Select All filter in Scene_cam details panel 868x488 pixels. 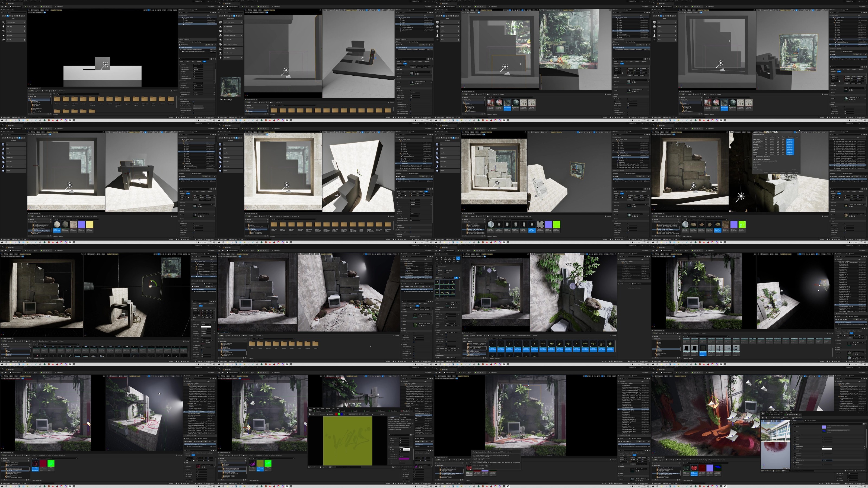(x=205, y=62)
